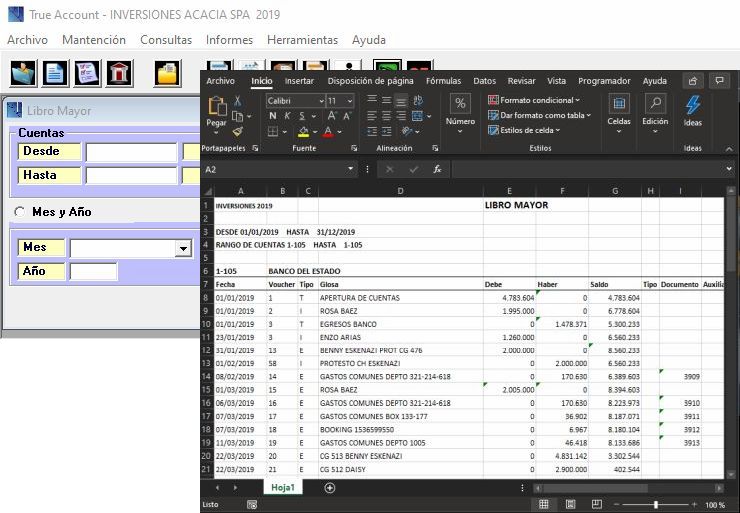The width and height of the screenshot is (740, 513).
Task: Click the wrap text icon in Alineación
Action: pyautogui.click(x=418, y=100)
